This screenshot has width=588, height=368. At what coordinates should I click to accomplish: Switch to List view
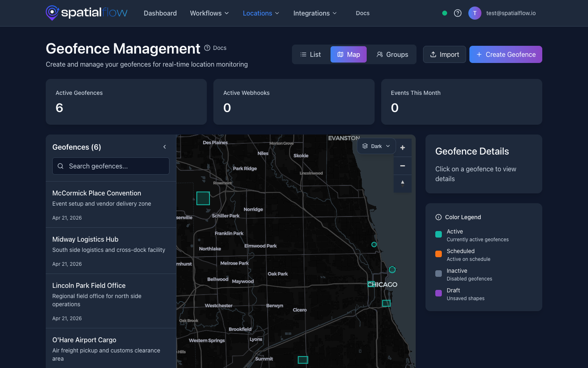click(311, 54)
